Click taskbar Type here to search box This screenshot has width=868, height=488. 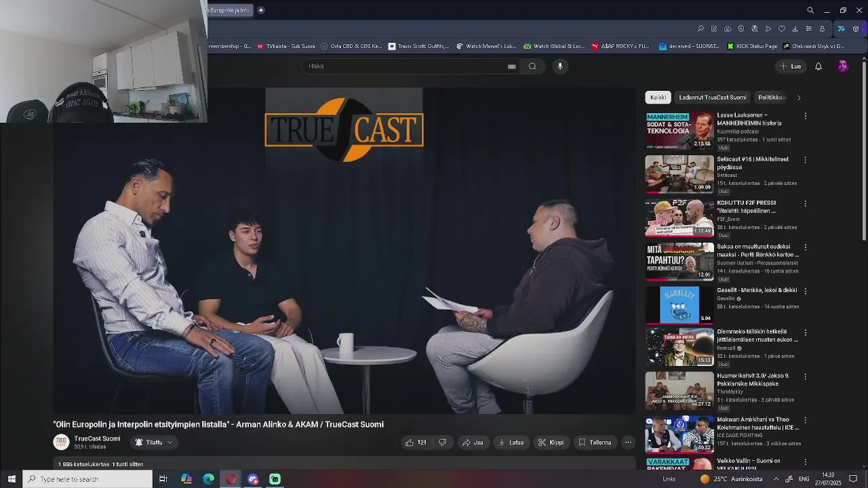(x=87, y=479)
